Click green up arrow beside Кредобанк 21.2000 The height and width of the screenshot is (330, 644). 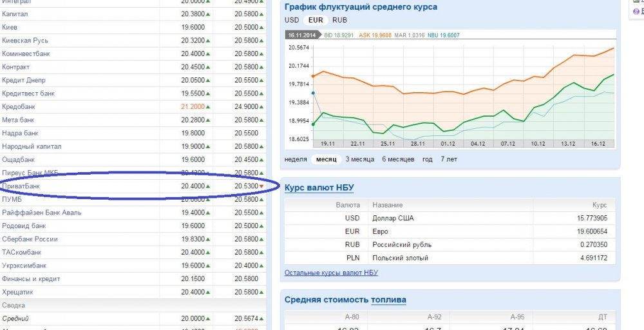(x=209, y=107)
